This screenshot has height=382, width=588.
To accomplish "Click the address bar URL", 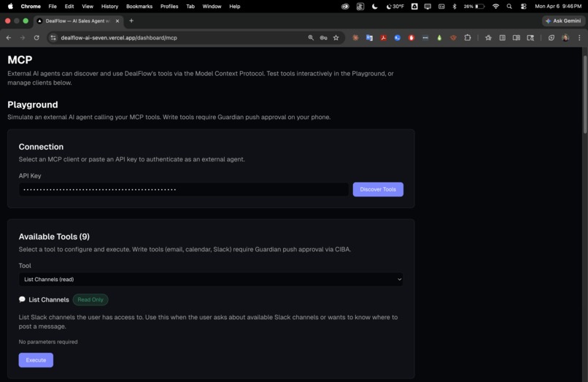I will (119, 37).
